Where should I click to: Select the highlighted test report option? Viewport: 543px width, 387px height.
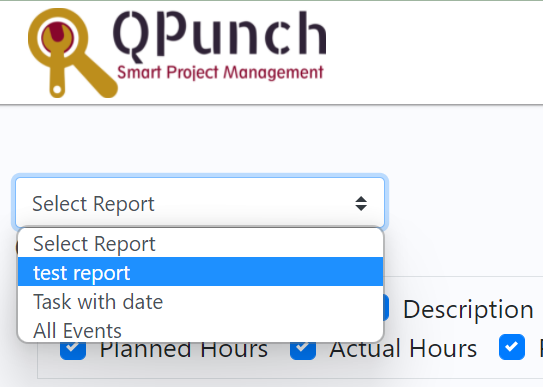tap(201, 272)
